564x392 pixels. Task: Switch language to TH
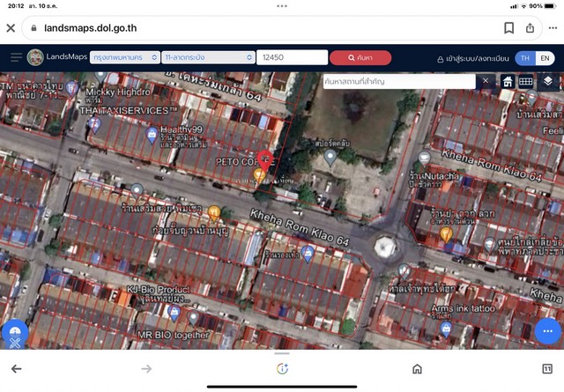pos(525,58)
